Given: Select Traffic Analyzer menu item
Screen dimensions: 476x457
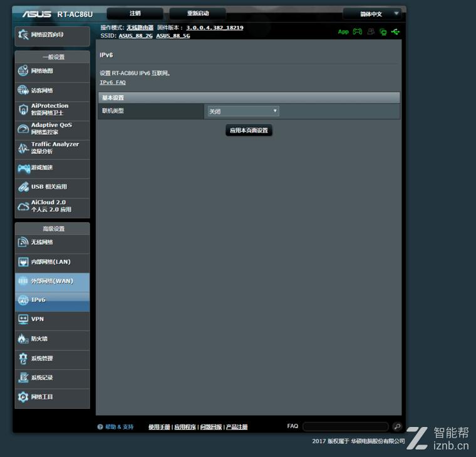Looking at the screenshot, I should (52, 148).
